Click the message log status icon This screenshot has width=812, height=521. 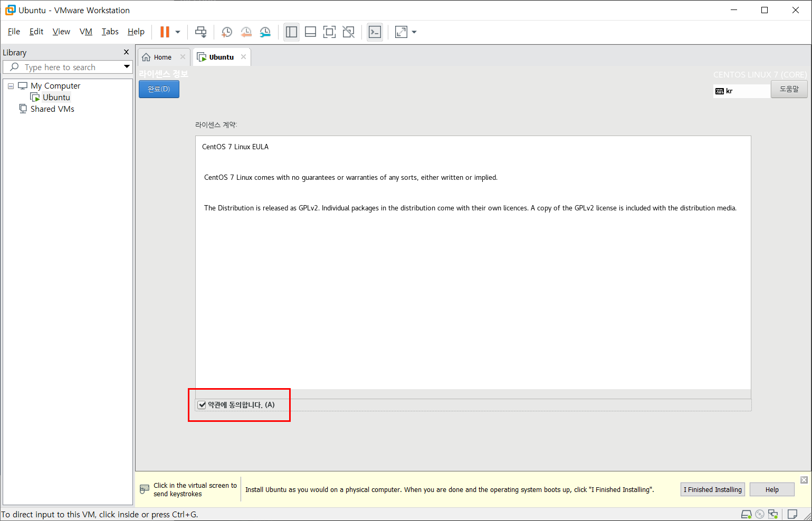(x=792, y=514)
